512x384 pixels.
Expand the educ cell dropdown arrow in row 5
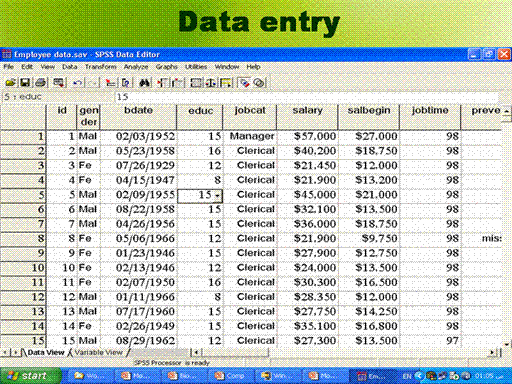[217, 196]
